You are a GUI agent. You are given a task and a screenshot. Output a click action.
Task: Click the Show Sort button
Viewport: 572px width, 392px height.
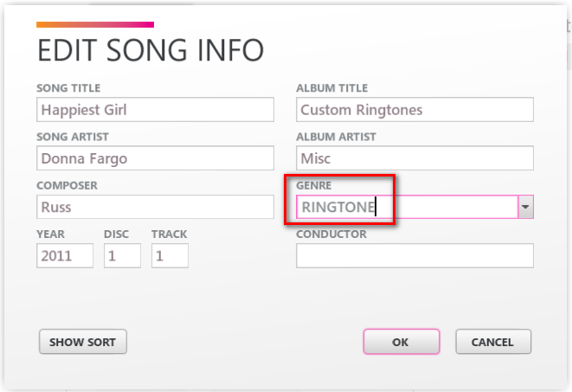pyautogui.click(x=83, y=342)
